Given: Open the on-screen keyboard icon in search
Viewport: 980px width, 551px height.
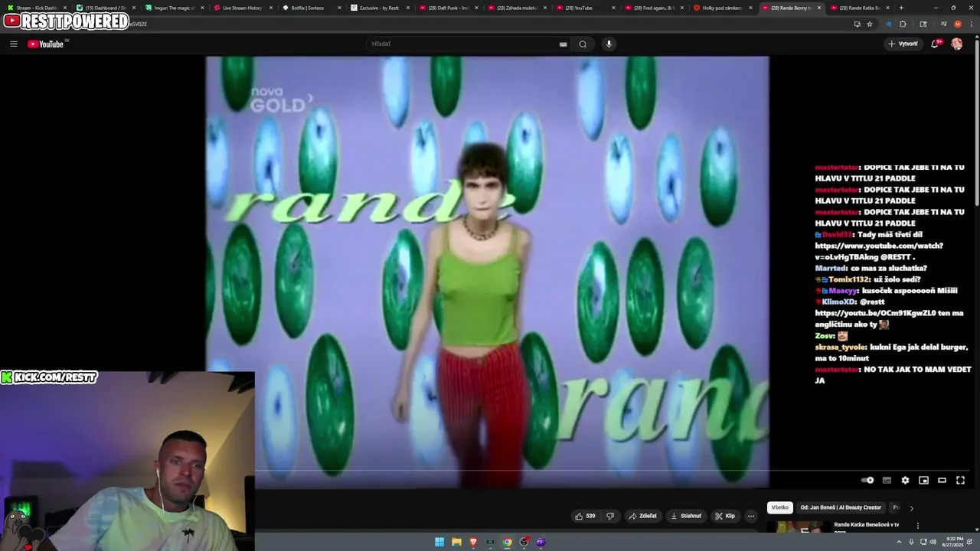Looking at the screenshot, I should tap(563, 44).
